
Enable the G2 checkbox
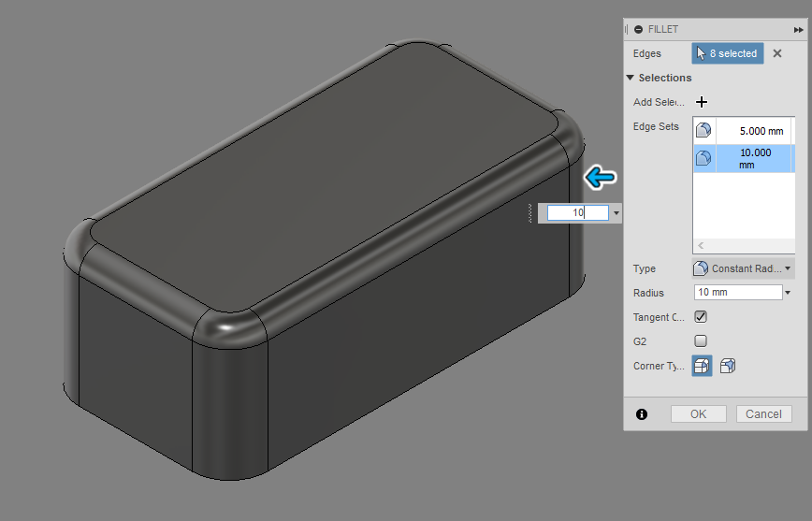701,340
